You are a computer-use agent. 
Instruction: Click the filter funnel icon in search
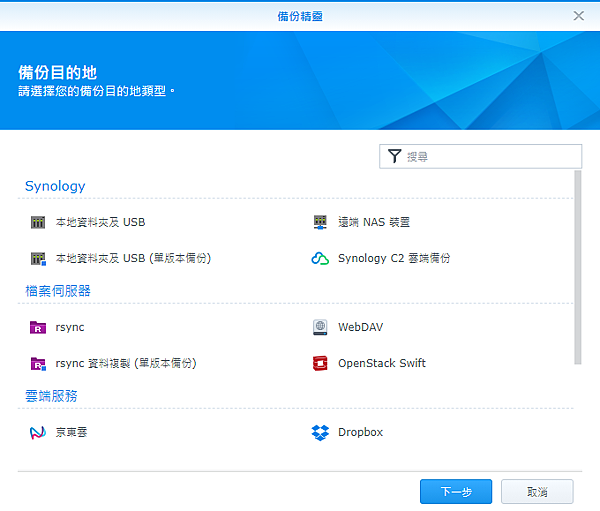coord(394,156)
